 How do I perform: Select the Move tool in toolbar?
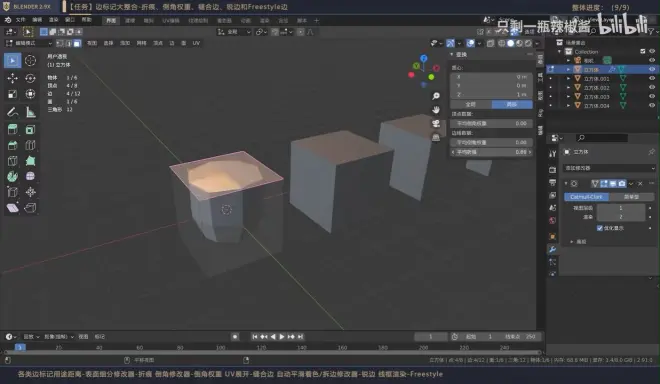(x=12, y=78)
